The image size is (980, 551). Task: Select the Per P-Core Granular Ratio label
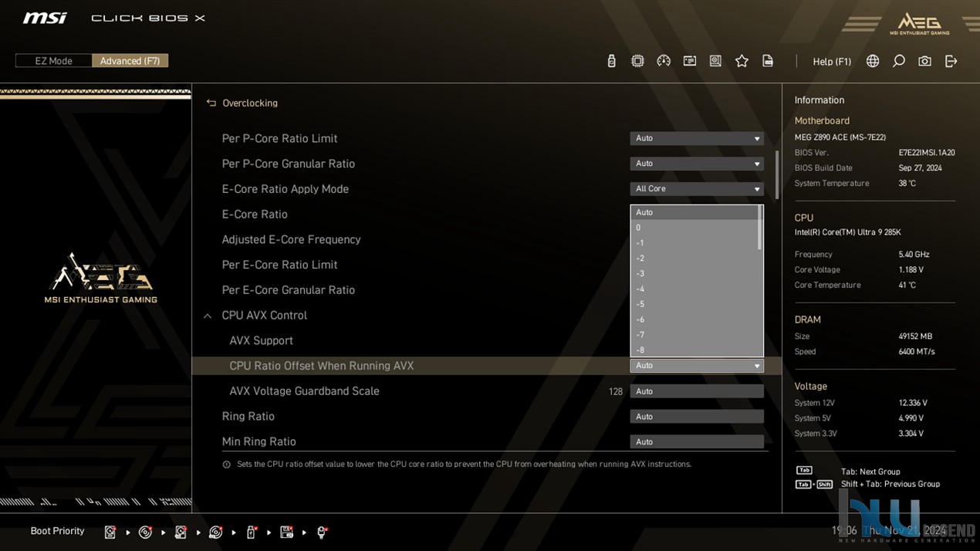point(289,164)
